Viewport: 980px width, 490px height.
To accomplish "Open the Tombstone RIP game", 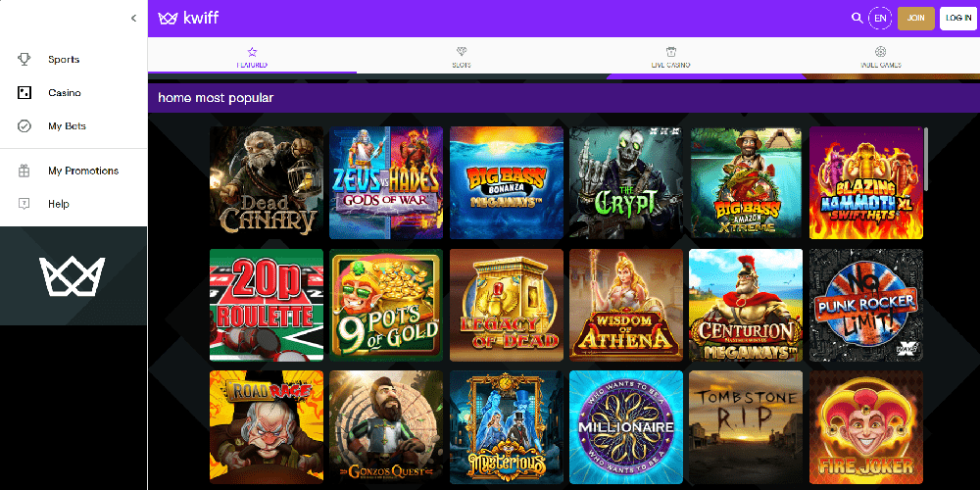I will tap(746, 427).
